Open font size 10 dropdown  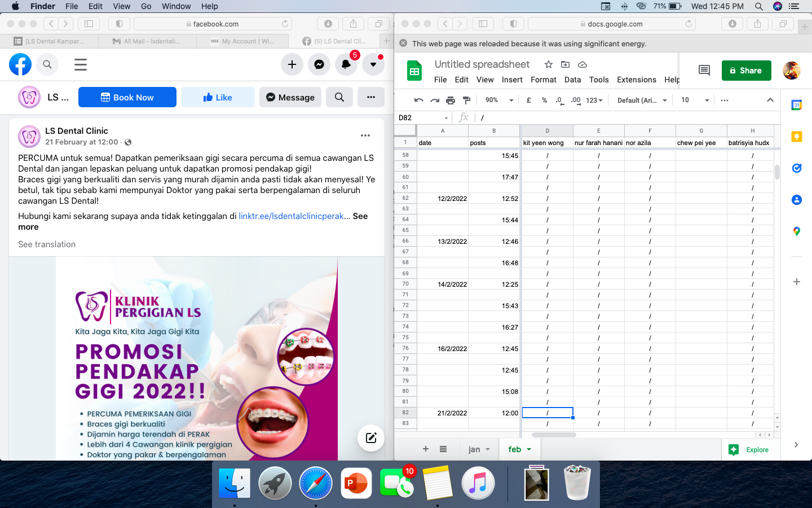point(695,100)
